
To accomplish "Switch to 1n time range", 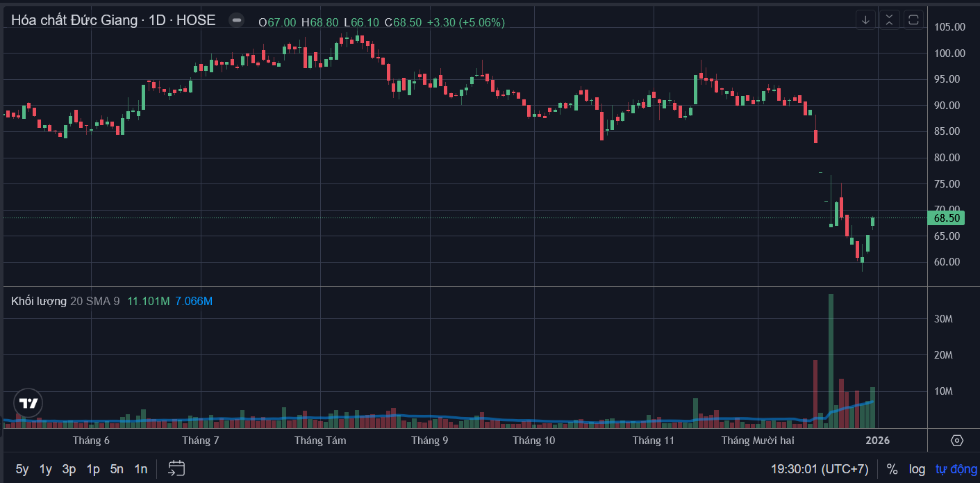I will click(141, 469).
